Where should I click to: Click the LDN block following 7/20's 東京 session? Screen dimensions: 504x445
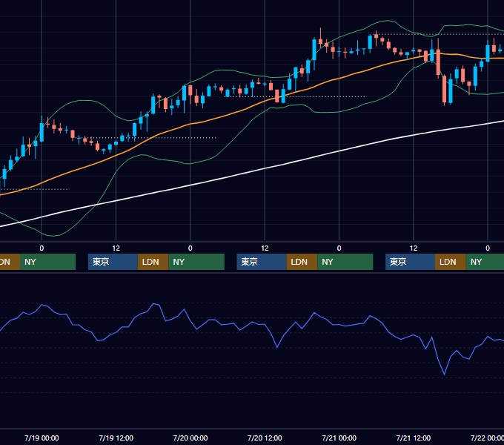coord(302,262)
